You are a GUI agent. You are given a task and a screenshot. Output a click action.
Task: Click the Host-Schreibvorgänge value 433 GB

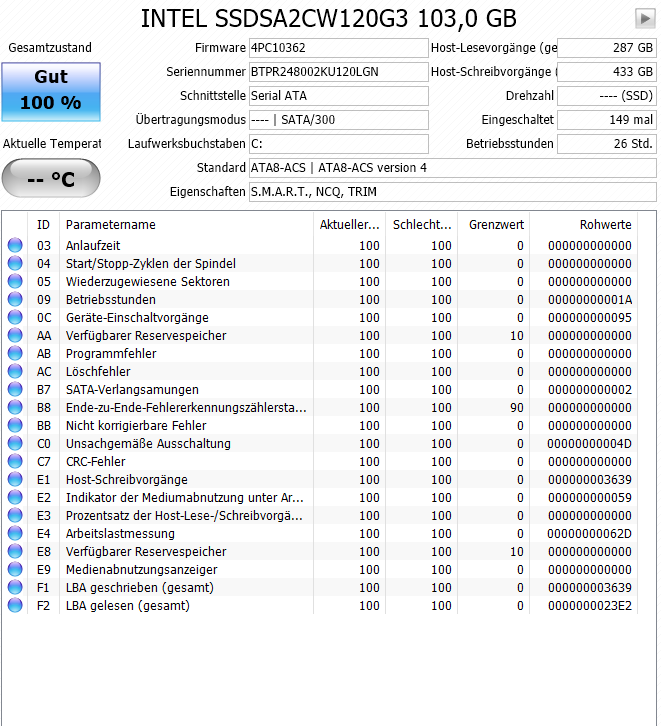(607, 72)
